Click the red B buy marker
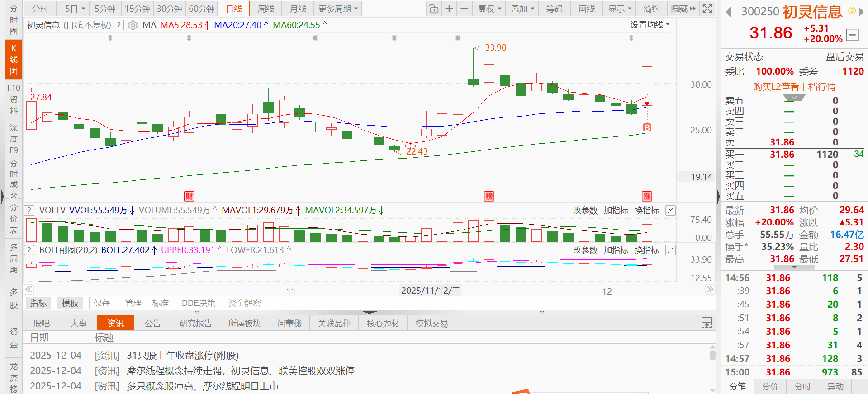This screenshot has height=394, width=868. click(647, 127)
